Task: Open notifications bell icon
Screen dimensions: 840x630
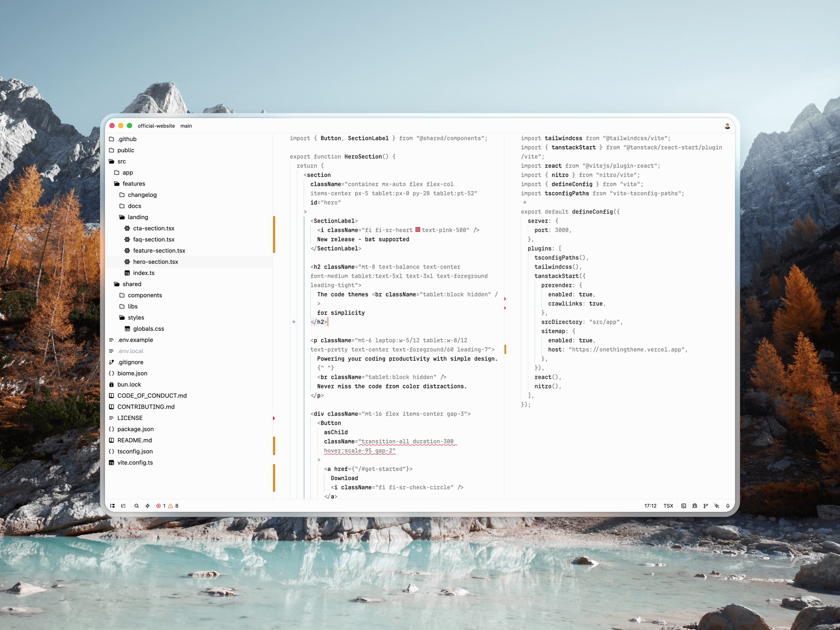Action: pos(728,506)
